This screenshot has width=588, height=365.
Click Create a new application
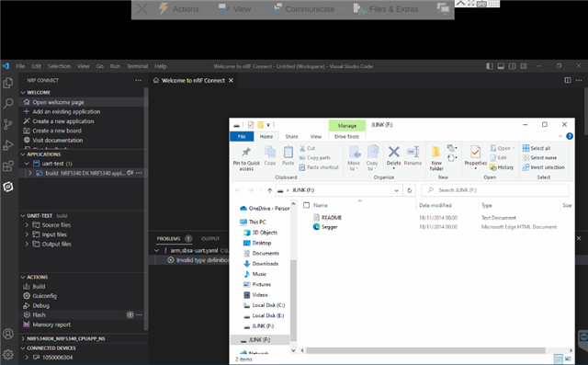click(63, 121)
